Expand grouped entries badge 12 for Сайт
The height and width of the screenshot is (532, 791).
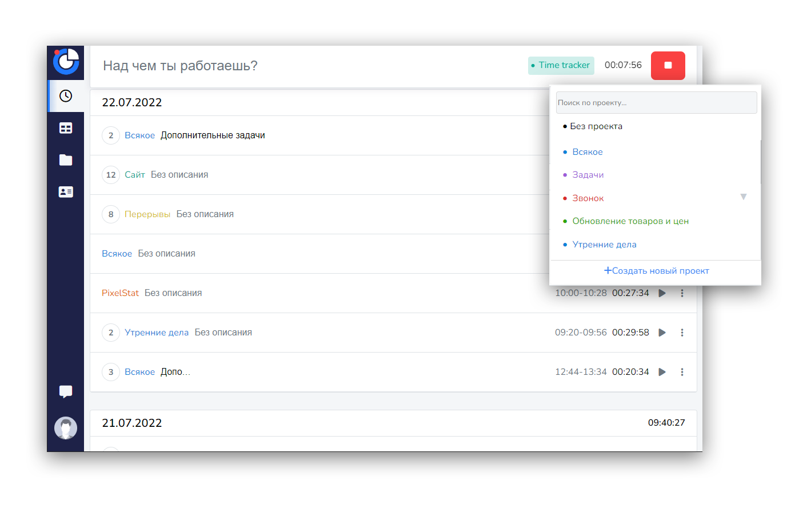pos(111,175)
